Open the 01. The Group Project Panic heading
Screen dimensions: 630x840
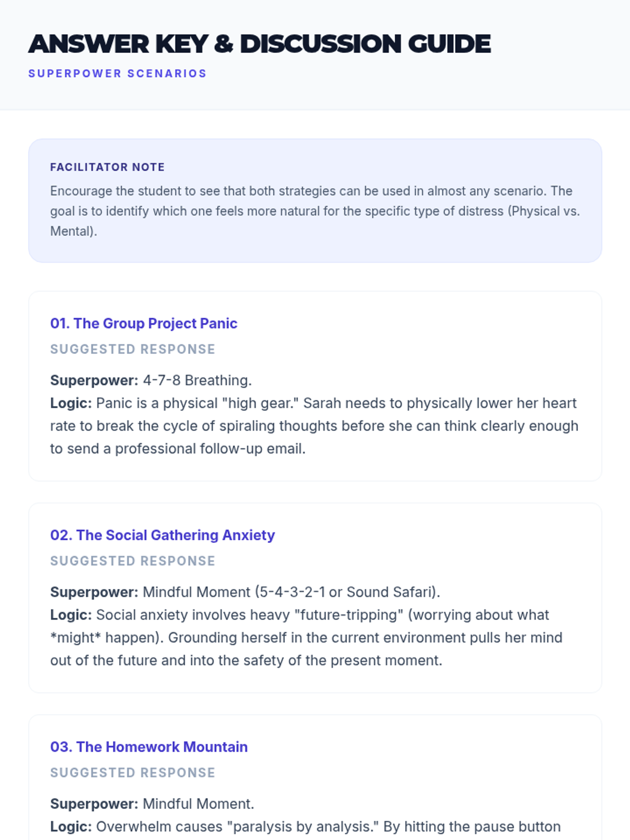pos(144,323)
